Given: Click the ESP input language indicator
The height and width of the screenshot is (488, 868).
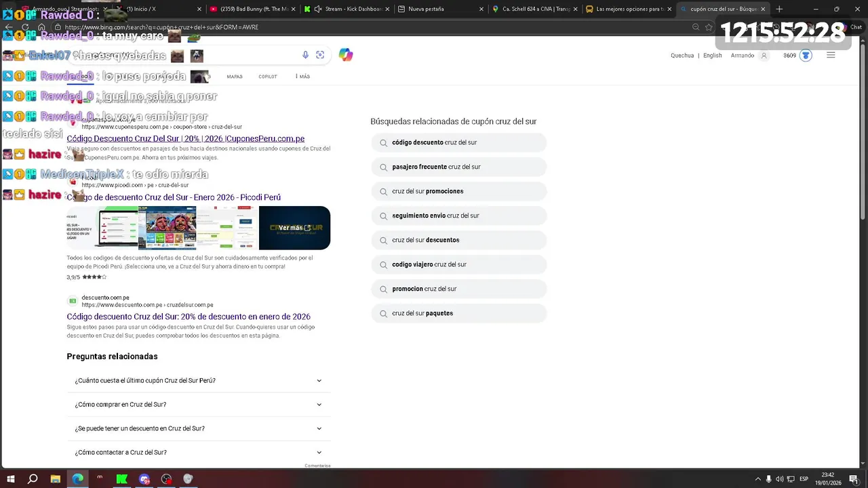Looking at the screenshot, I should point(804,479).
